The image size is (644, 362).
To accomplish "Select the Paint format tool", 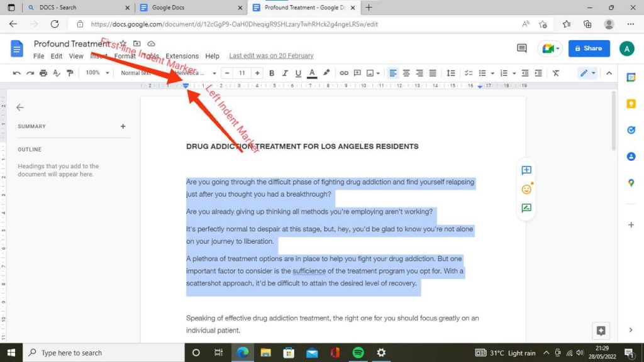I will (x=71, y=72).
